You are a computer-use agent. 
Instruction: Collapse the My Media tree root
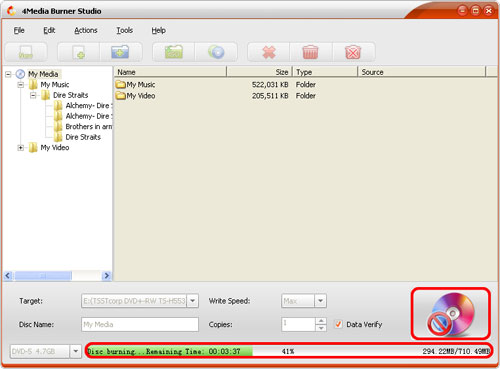tap(8, 74)
